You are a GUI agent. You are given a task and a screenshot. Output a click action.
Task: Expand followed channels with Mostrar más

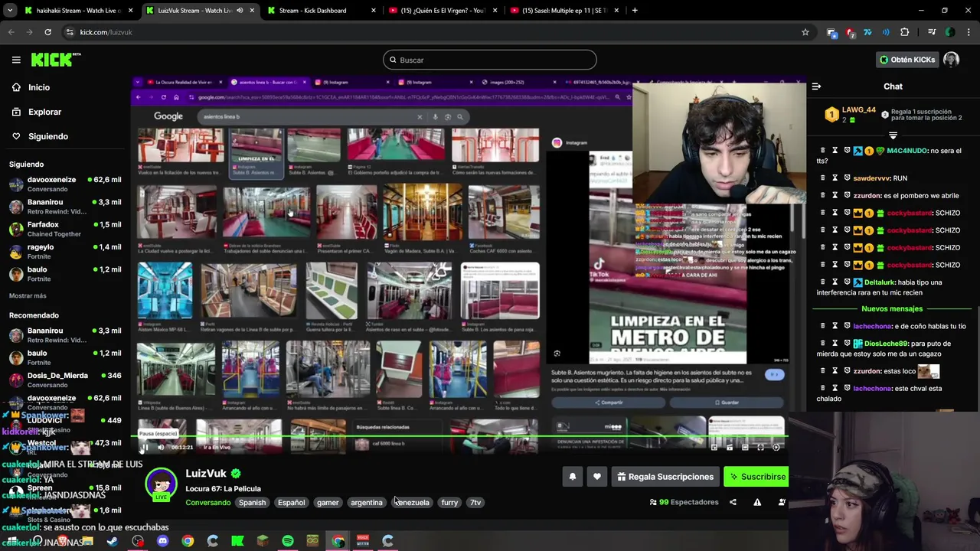pos(28,295)
